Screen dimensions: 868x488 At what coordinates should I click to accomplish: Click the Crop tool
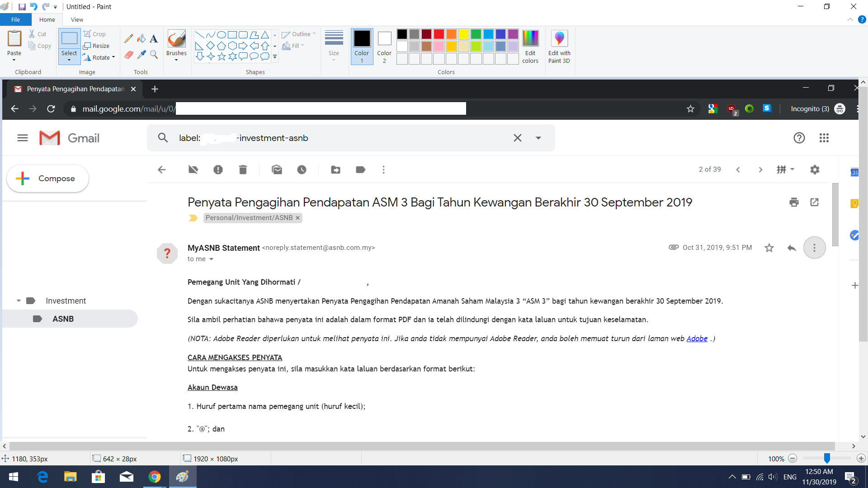tap(94, 34)
